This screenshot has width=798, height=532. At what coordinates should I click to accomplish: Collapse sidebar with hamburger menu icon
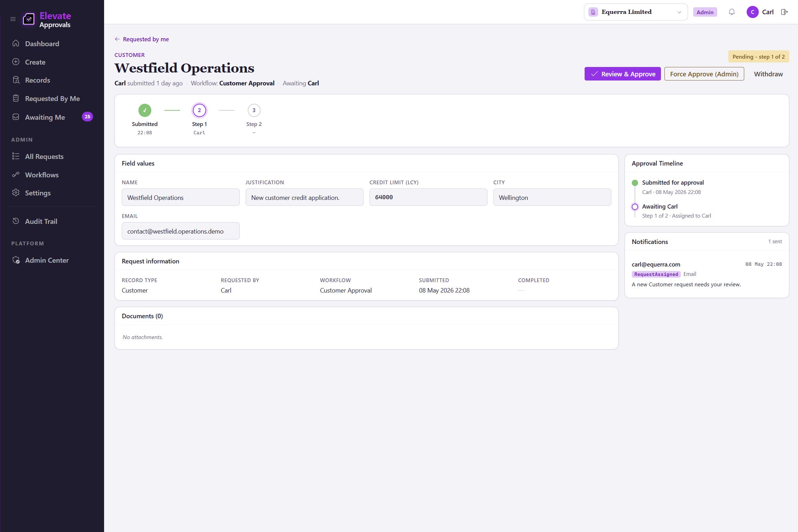(x=13, y=19)
